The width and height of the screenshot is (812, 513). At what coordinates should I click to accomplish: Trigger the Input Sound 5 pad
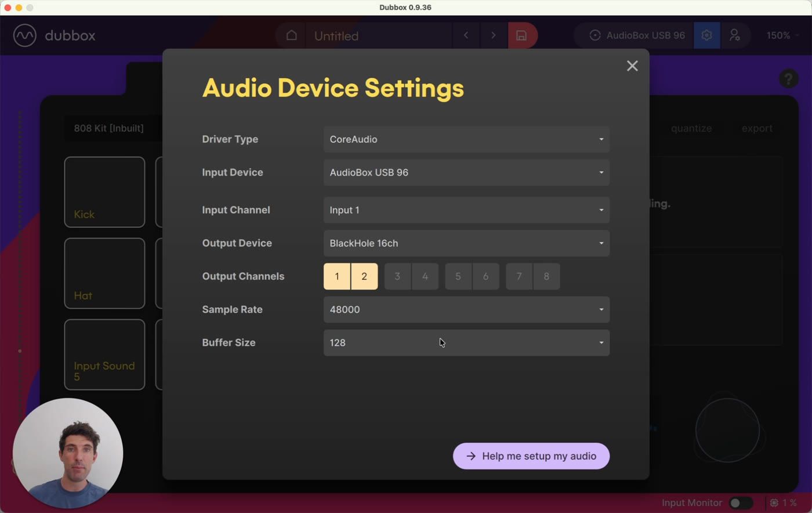pos(104,355)
